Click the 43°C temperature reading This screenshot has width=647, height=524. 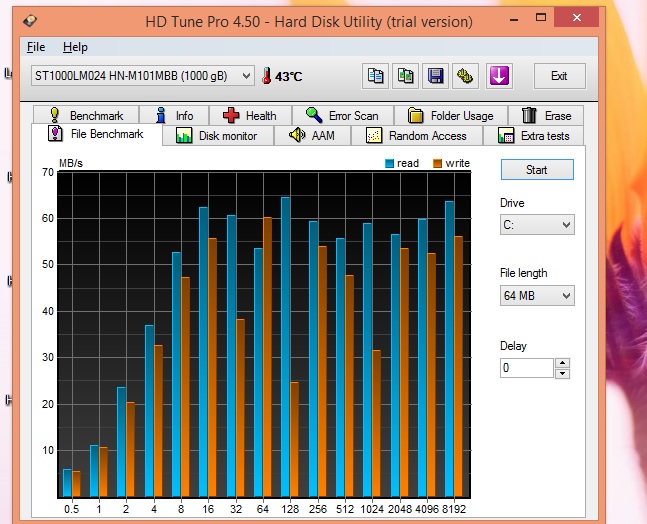(x=288, y=76)
